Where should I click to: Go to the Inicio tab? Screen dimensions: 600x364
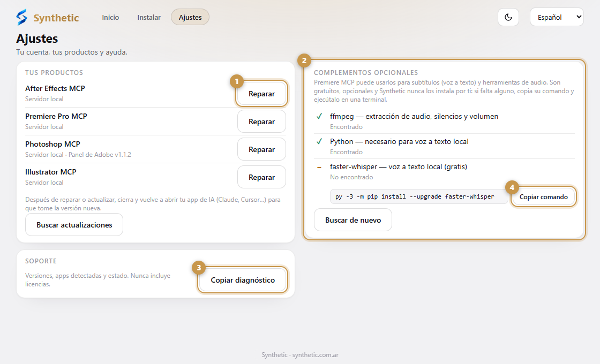(110, 17)
